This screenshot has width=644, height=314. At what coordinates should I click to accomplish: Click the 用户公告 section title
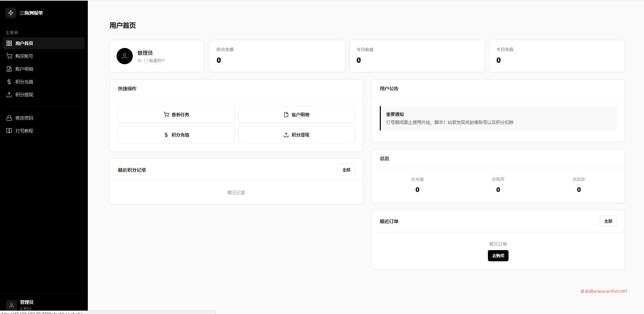pos(389,89)
